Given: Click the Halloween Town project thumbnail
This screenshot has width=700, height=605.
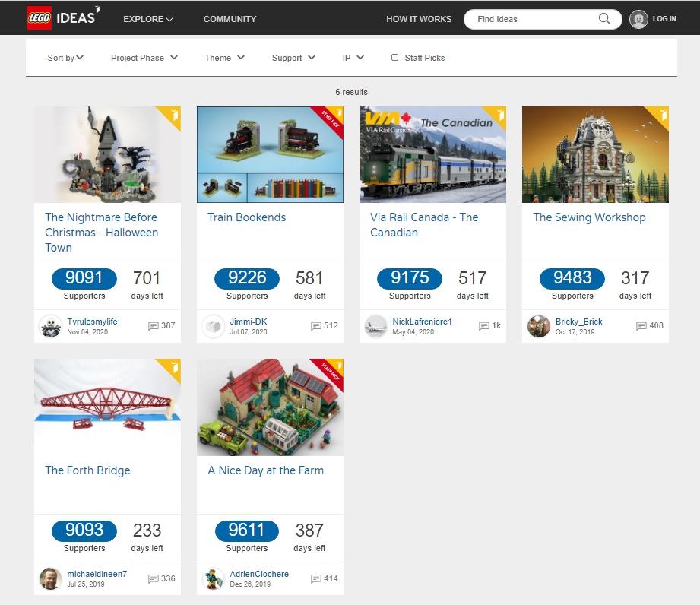Looking at the screenshot, I should point(108,154).
